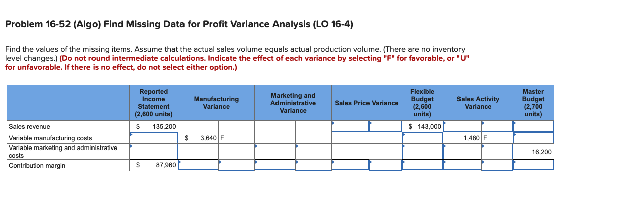Select Variable marketing costs Flexible Budget cell

pyautogui.click(x=422, y=152)
